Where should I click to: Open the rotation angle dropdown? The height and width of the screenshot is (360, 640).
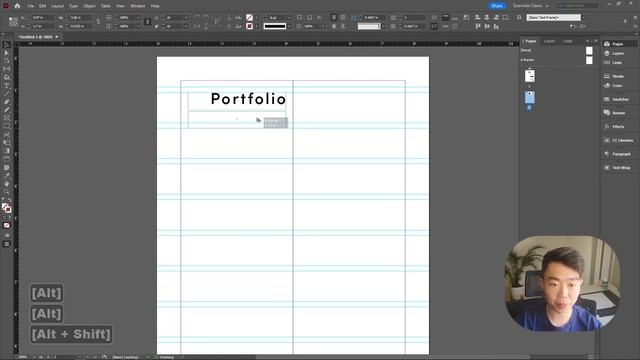point(186,18)
